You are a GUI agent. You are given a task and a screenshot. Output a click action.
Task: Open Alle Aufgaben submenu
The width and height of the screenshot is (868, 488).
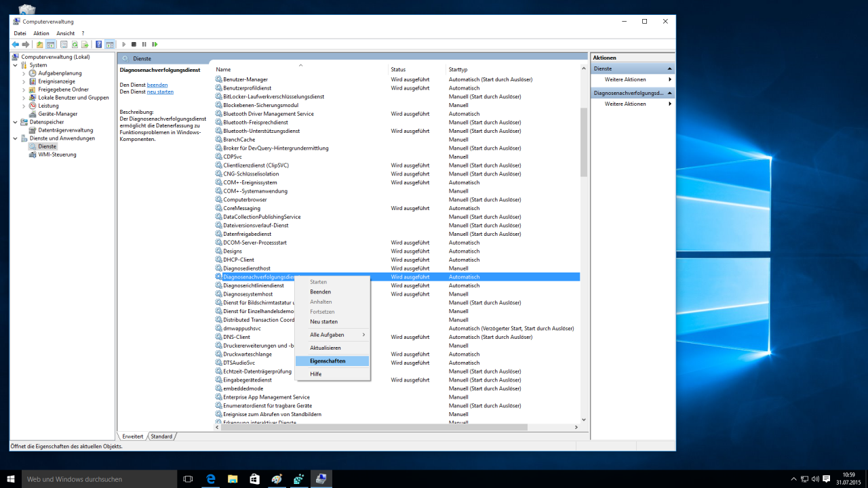(332, 335)
